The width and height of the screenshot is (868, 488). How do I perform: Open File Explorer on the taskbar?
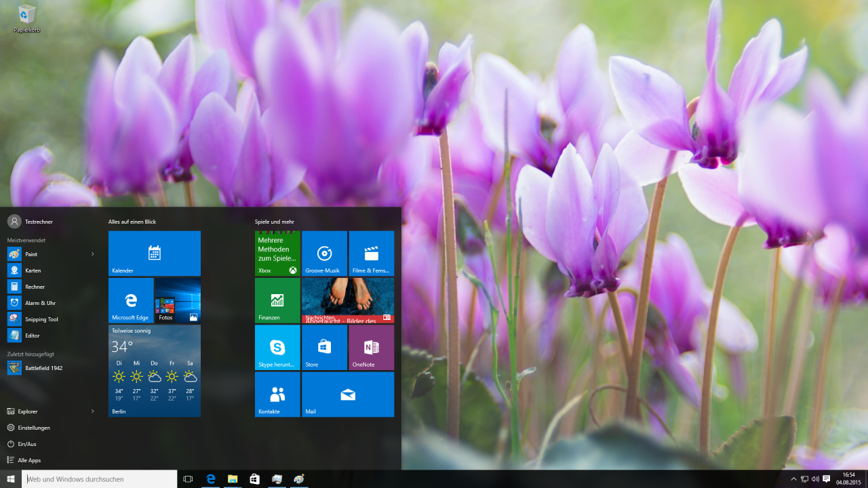click(x=233, y=479)
